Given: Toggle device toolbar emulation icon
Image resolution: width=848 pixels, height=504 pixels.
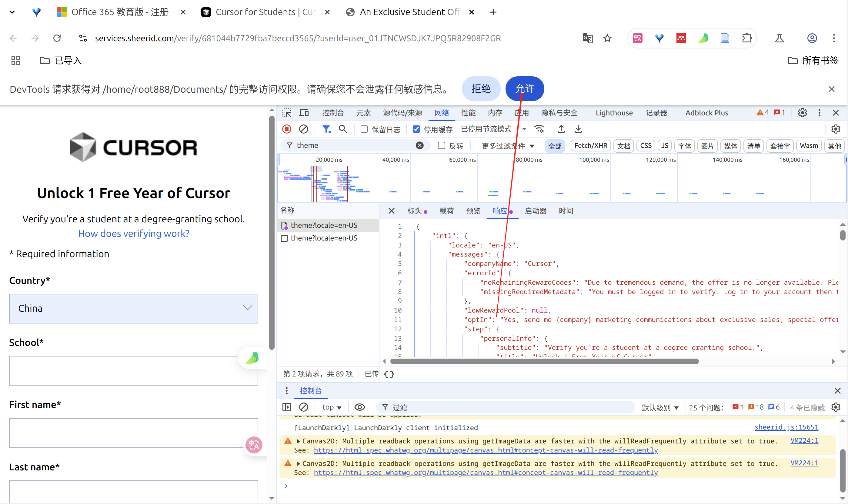Looking at the screenshot, I should tap(304, 113).
